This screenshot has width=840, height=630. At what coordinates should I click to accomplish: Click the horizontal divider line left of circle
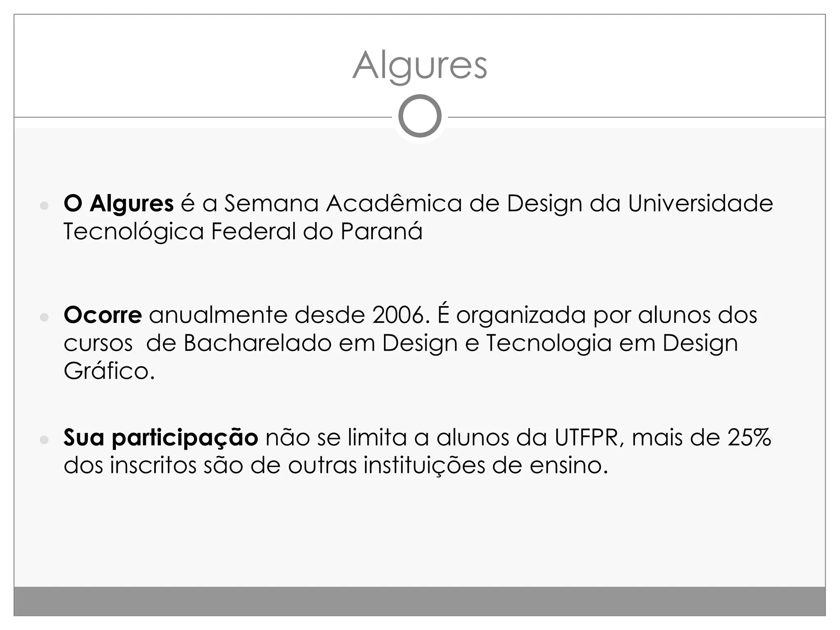(x=204, y=117)
